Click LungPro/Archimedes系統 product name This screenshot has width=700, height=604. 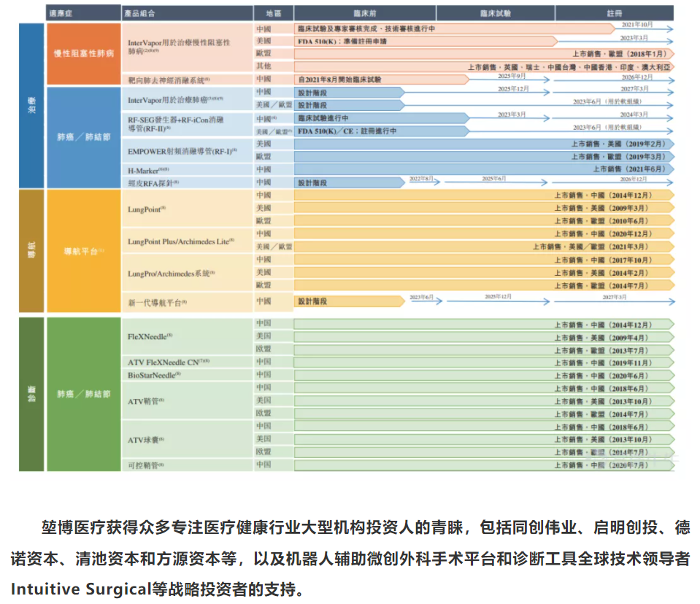pos(171,274)
